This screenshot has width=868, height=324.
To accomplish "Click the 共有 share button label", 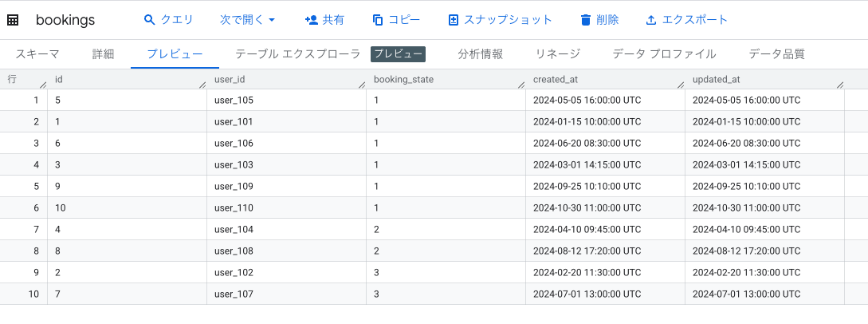I will coord(333,20).
